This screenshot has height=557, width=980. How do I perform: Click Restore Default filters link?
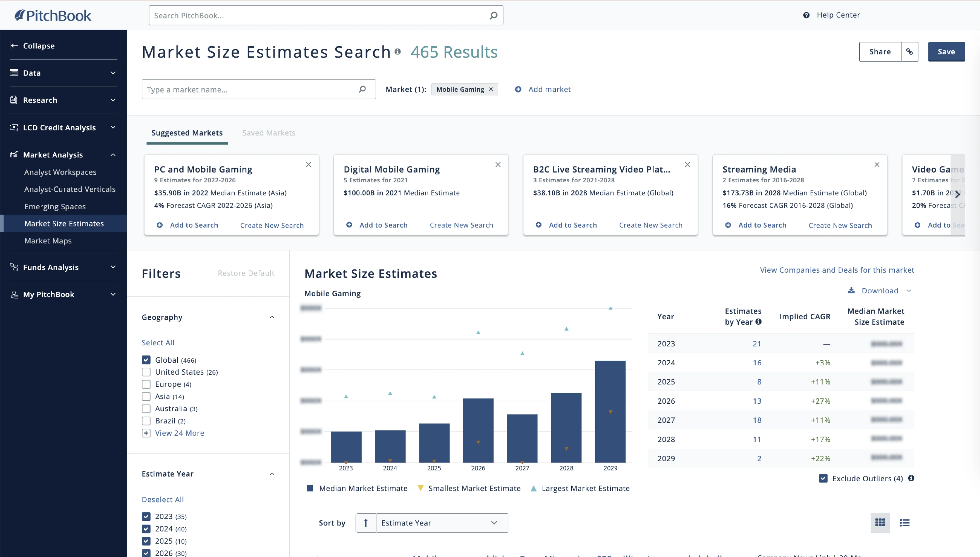coord(246,273)
